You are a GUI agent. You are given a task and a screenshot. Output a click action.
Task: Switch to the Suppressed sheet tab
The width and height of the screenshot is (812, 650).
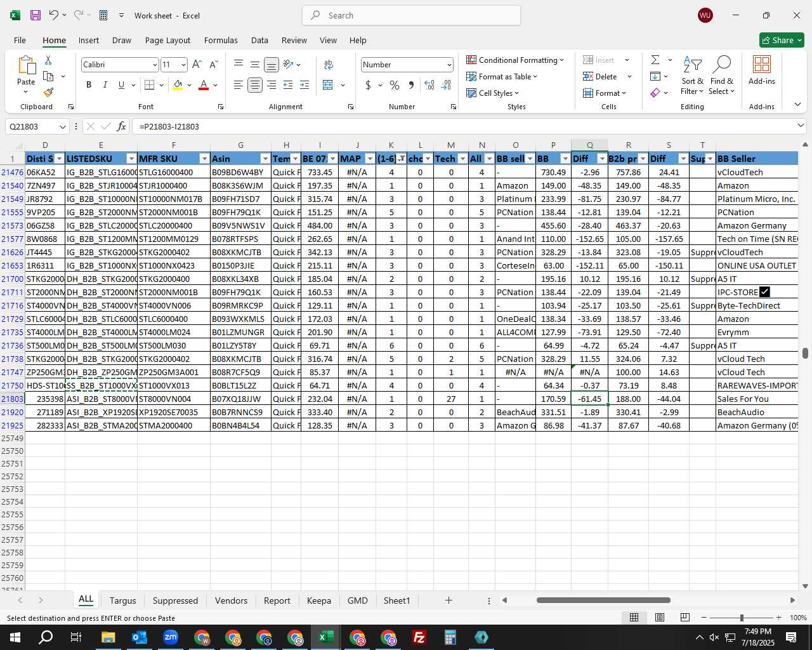click(175, 600)
